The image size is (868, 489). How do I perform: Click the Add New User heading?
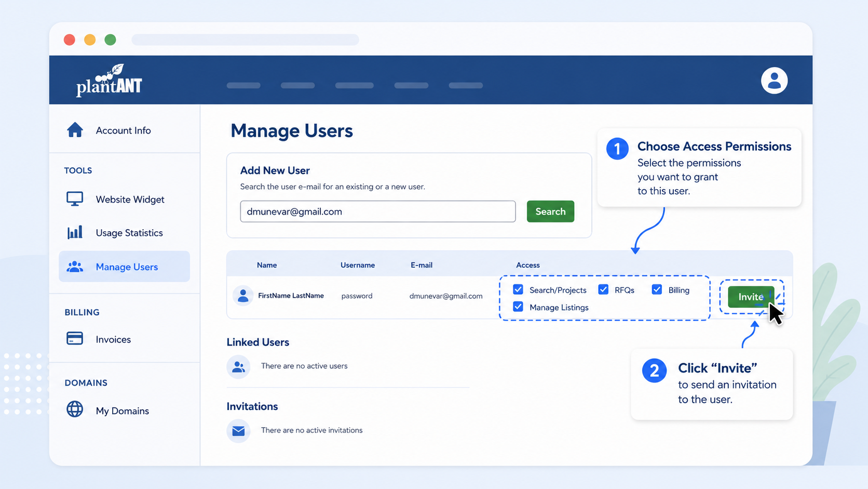pos(275,170)
